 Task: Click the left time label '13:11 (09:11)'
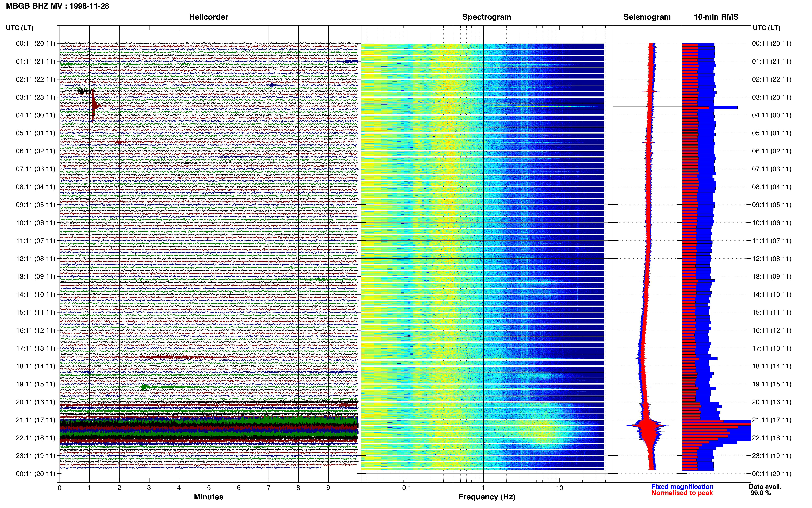pyautogui.click(x=36, y=277)
